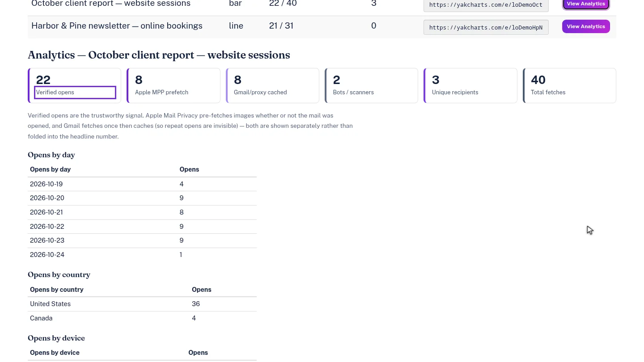
Task: Click the Bots / scanners stat card
Action: pos(371,85)
